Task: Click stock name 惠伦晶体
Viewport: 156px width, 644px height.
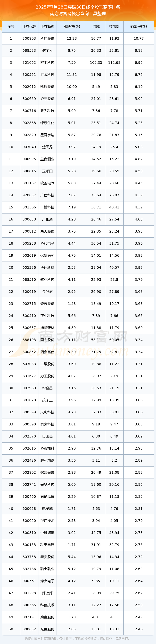Action: [47, 497]
